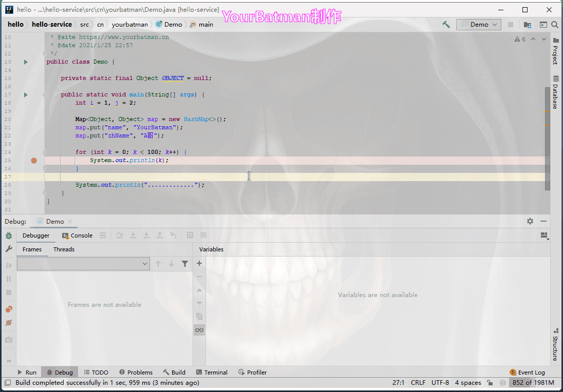Collapse the comment fold marker at line 12

point(45,53)
